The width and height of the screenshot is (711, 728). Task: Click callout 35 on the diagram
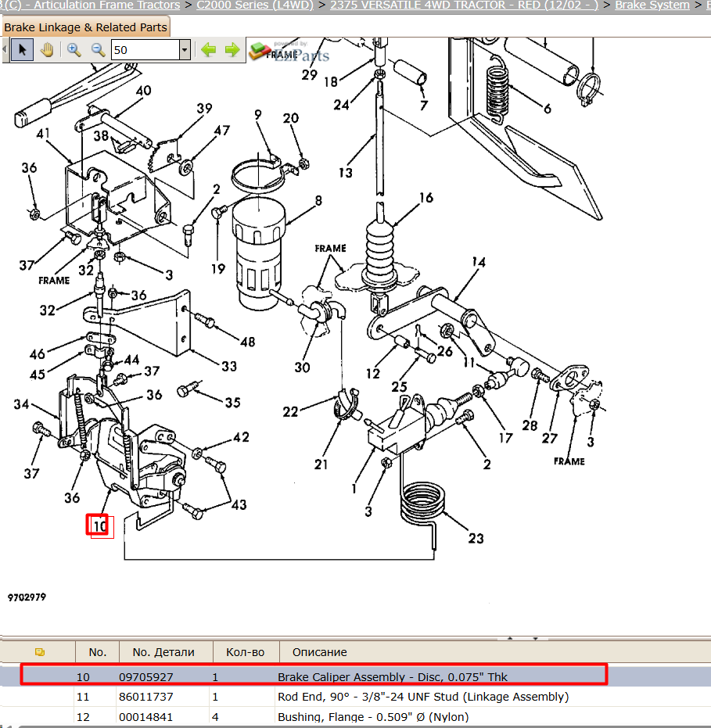232,403
